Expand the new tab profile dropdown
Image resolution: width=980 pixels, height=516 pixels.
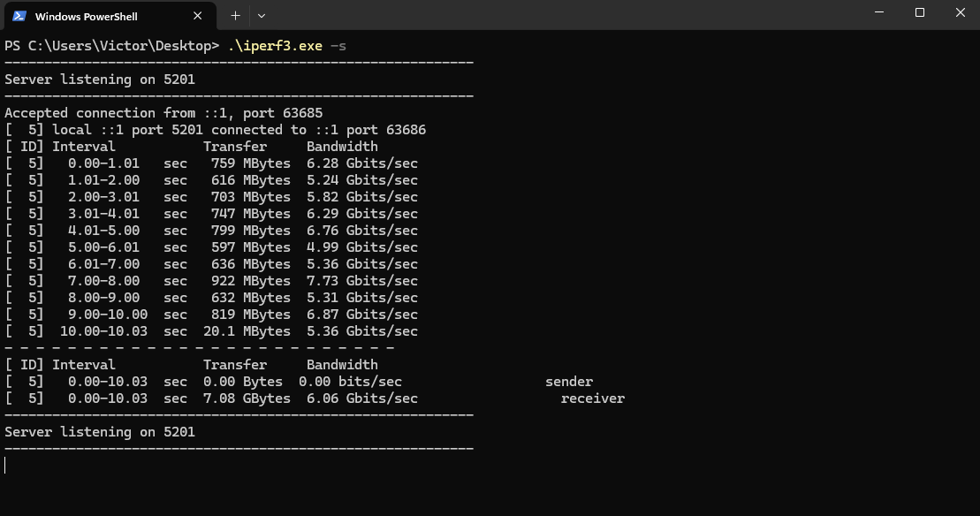262,15
